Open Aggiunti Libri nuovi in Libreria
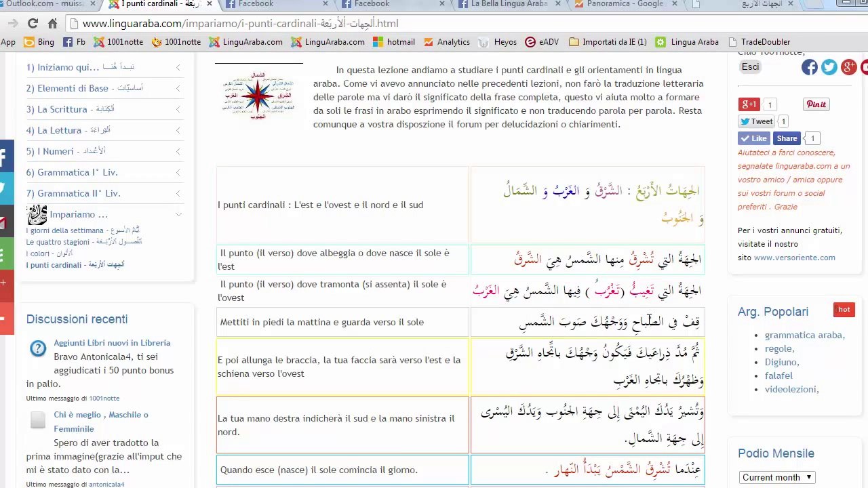 click(112, 343)
